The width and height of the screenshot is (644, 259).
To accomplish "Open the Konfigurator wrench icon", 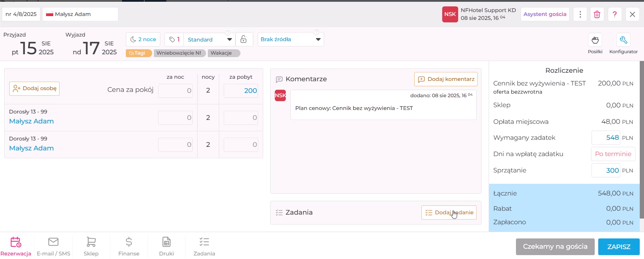I will [623, 40].
